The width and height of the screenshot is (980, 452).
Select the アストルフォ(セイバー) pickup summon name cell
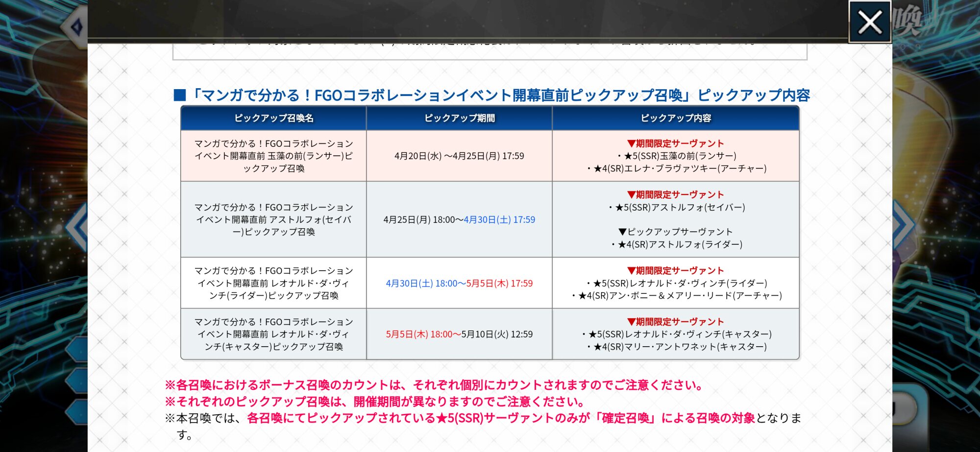click(x=273, y=219)
